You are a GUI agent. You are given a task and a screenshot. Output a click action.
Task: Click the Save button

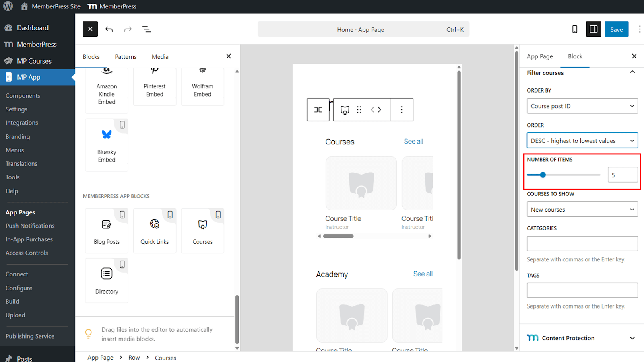pyautogui.click(x=616, y=29)
